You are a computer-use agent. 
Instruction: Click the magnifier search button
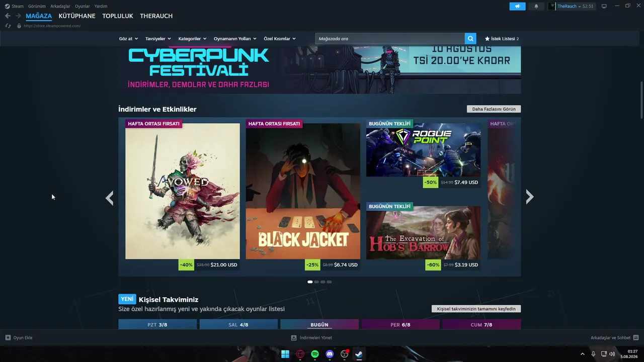(x=470, y=39)
